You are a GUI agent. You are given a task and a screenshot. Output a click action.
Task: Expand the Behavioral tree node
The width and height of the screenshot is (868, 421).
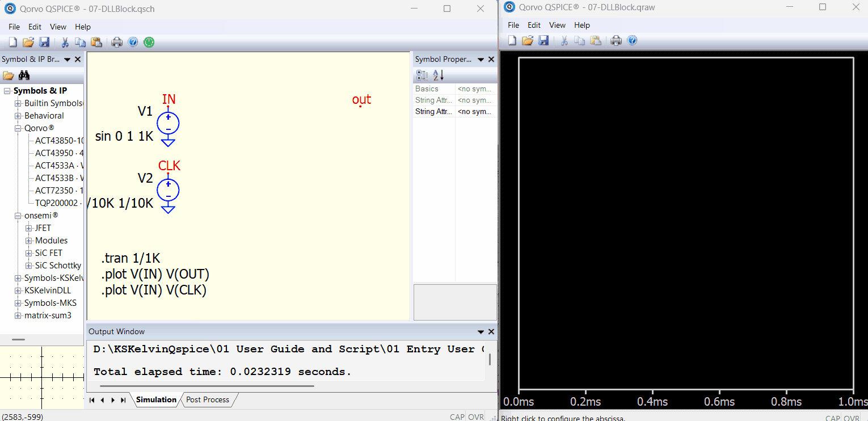pyautogui.click(x=18, y=116)
